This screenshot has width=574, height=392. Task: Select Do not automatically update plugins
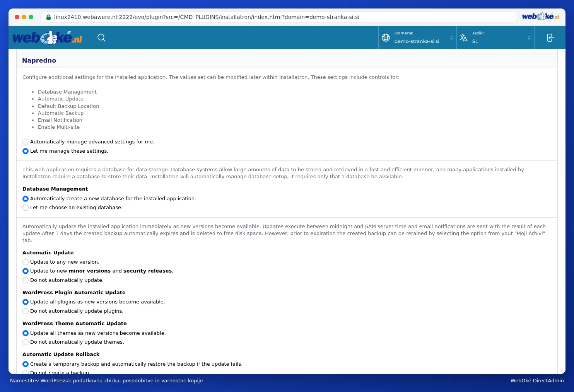tap(26, 311)
